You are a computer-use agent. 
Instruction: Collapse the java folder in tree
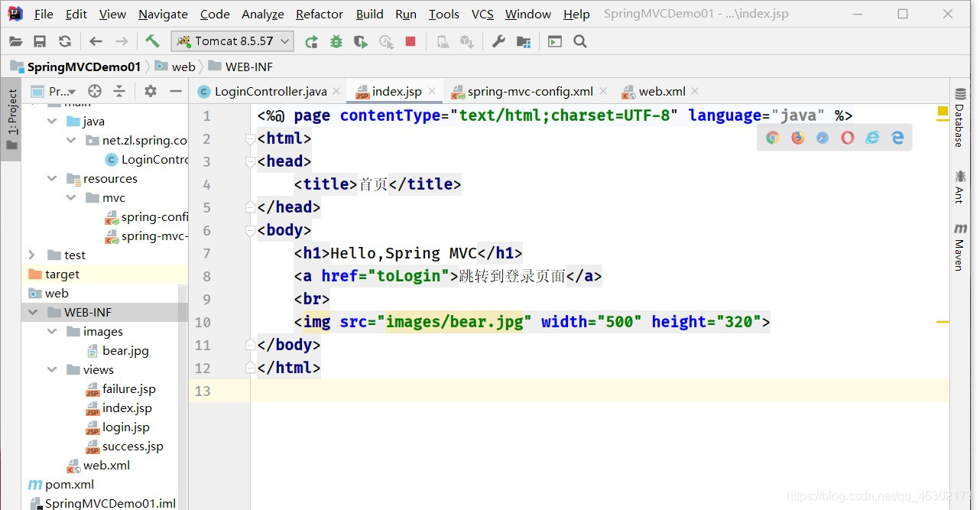[52, 121]
